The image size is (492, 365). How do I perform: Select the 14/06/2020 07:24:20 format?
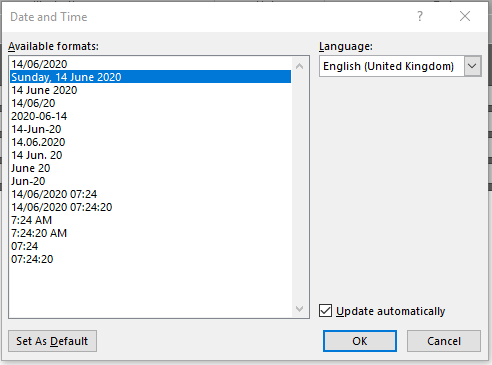pos(151,207)
